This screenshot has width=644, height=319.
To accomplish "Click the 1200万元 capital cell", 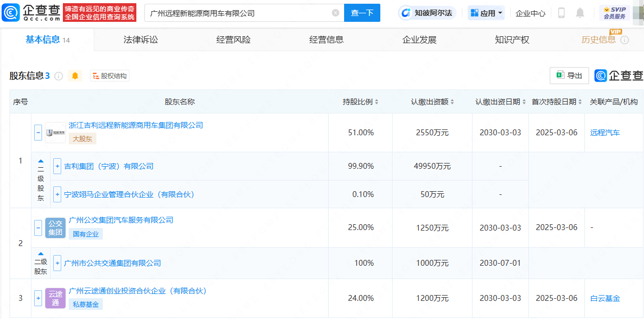I will tap(433, 298).
